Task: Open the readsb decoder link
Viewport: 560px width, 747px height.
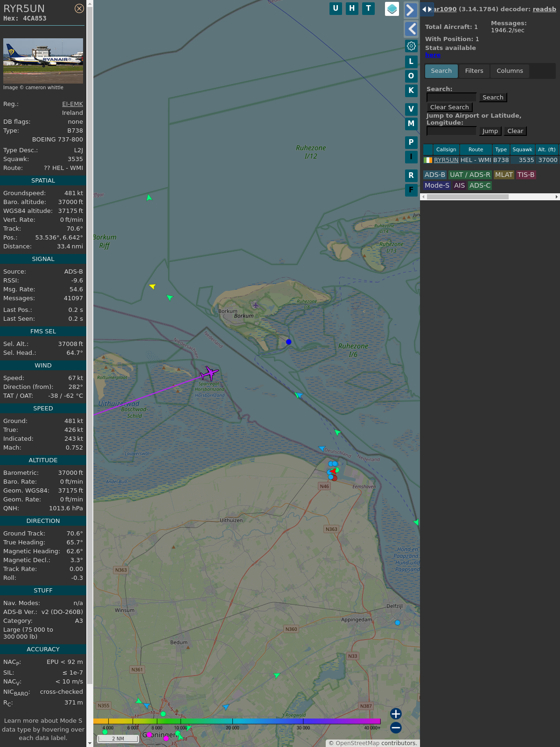Action: tap(544, 9)
